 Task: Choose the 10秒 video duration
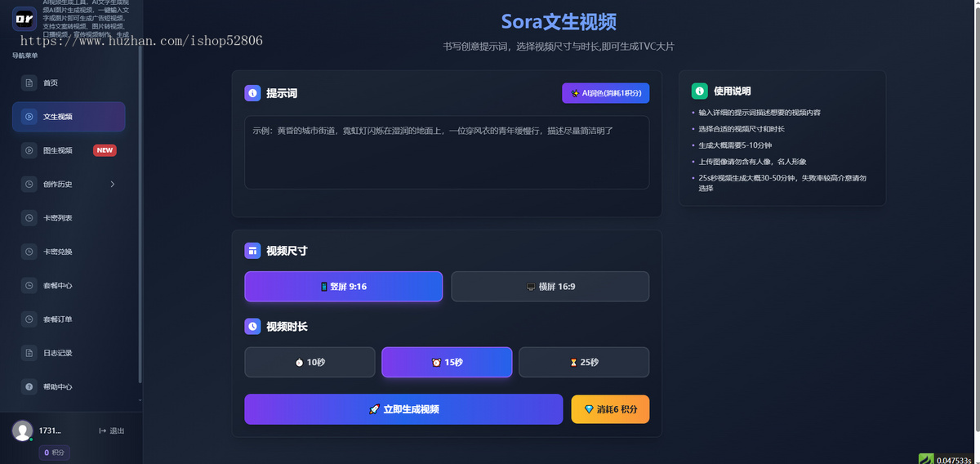coord(310,362)
